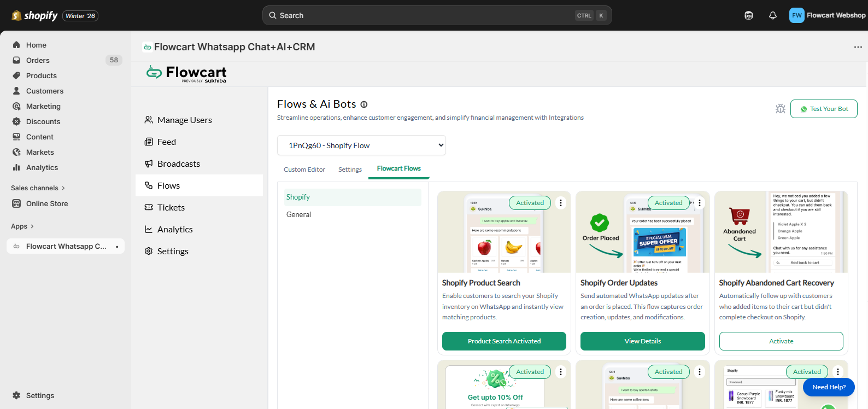Click the Winter '26 edition badge
The image size is (868, 409).
pos(80,16)
